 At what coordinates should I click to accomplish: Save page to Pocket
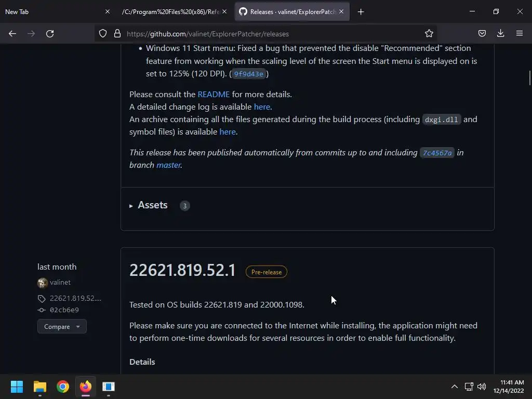tap(482, 34)
